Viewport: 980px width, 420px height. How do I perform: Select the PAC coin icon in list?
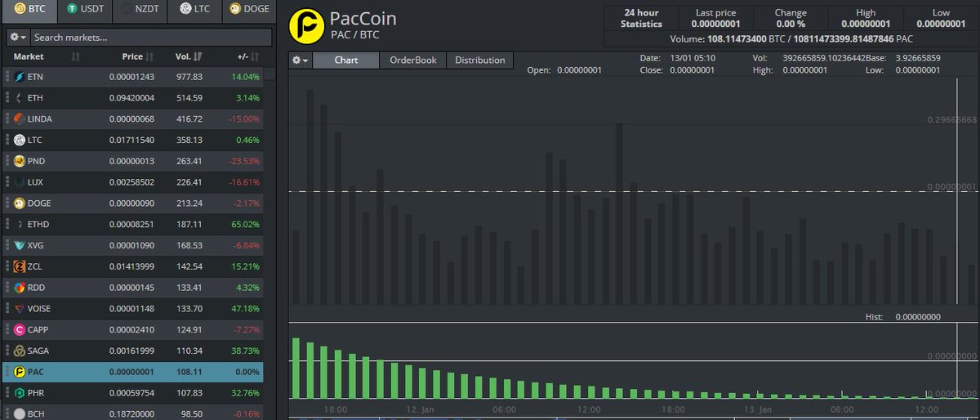tap(20, 372)
